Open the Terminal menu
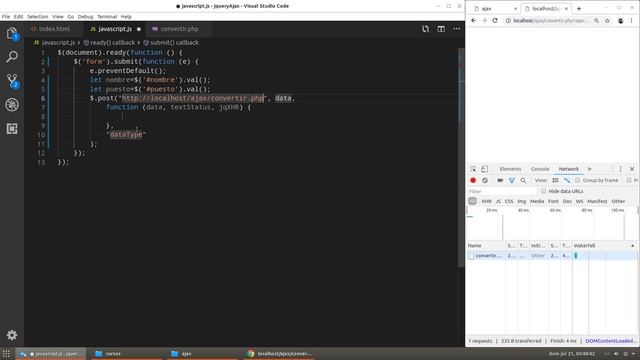Screen dimensions: 640x360 [x=107, y=17]
